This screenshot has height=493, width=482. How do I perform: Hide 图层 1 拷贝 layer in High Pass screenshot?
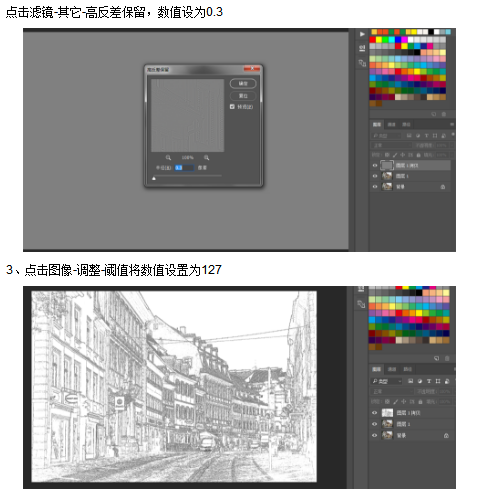[x=375, y=165]
